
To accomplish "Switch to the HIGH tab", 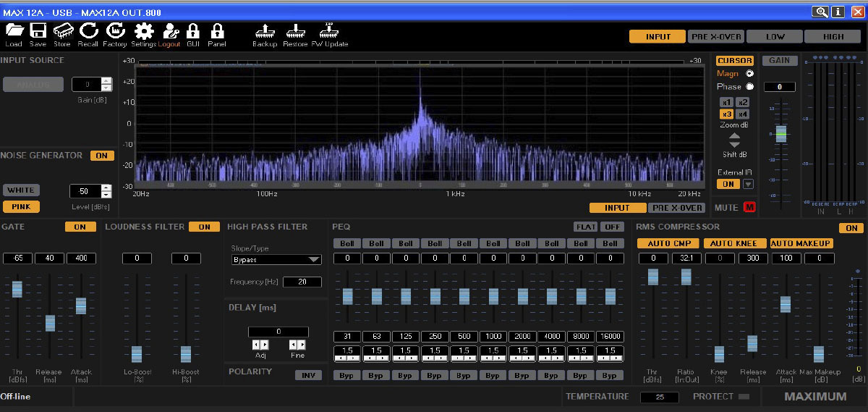I will (834, 36).
